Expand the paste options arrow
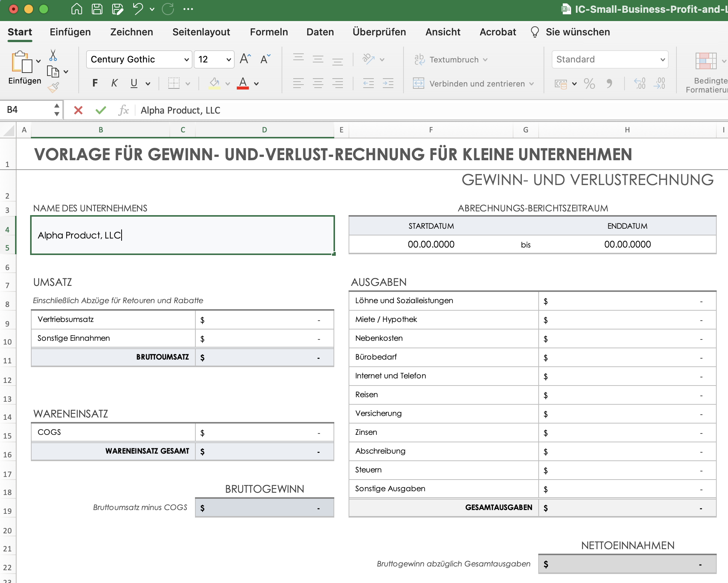 tap(38, 61)
